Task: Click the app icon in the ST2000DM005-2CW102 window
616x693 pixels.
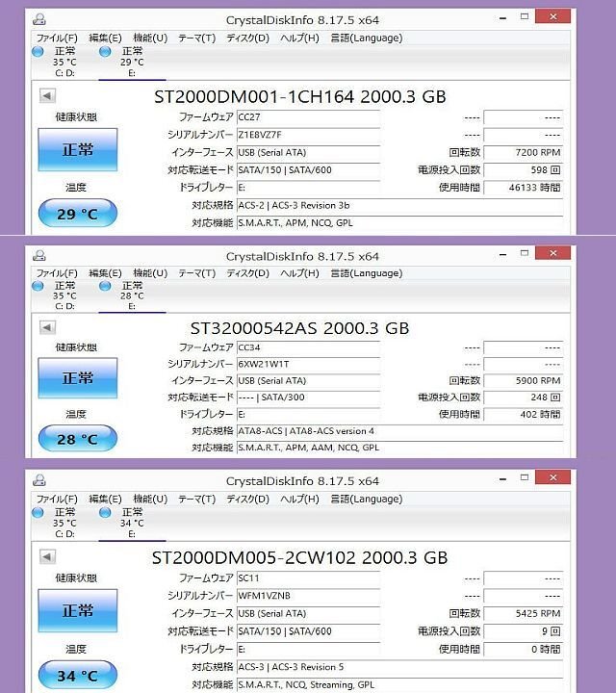Action: pos(39,480)
